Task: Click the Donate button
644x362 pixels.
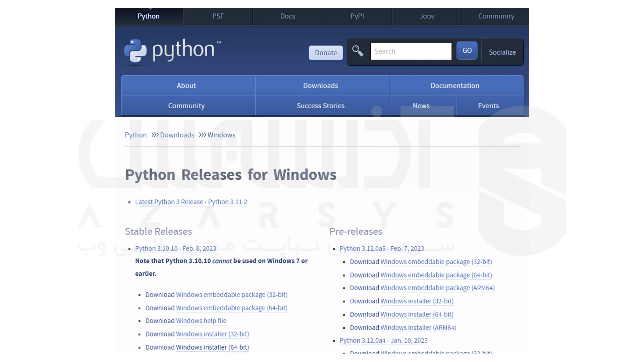Action: pyautogui.click(x=325, y=53)
